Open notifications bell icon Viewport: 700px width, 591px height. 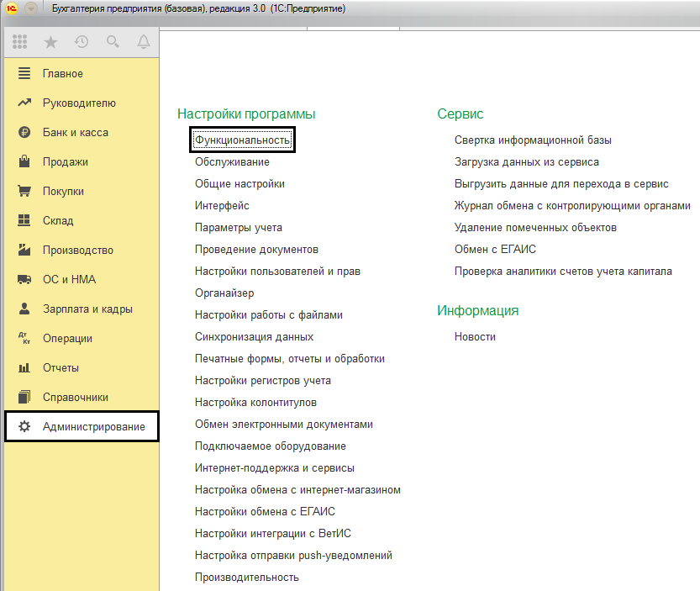coord(144,42)
